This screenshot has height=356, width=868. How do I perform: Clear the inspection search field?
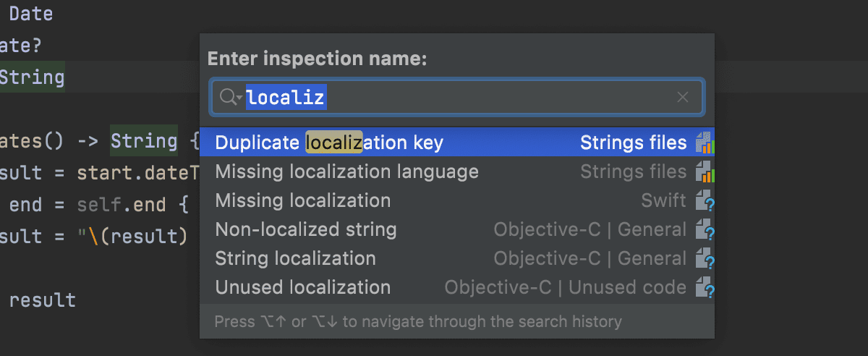(x=682, y=98)
